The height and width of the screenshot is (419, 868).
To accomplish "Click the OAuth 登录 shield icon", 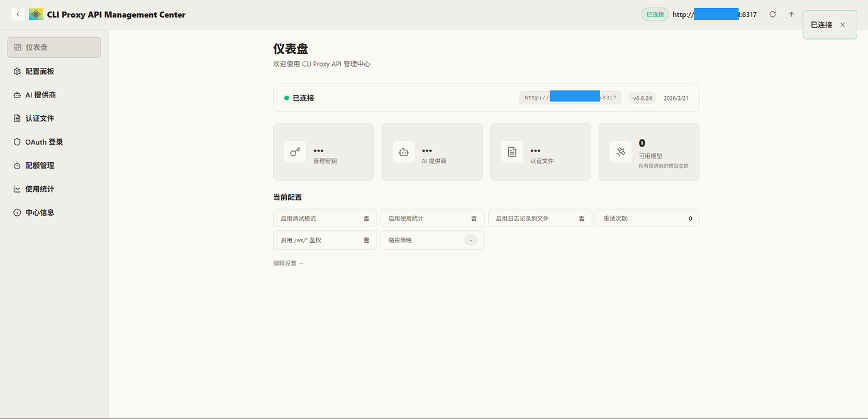I will (18, 142).
